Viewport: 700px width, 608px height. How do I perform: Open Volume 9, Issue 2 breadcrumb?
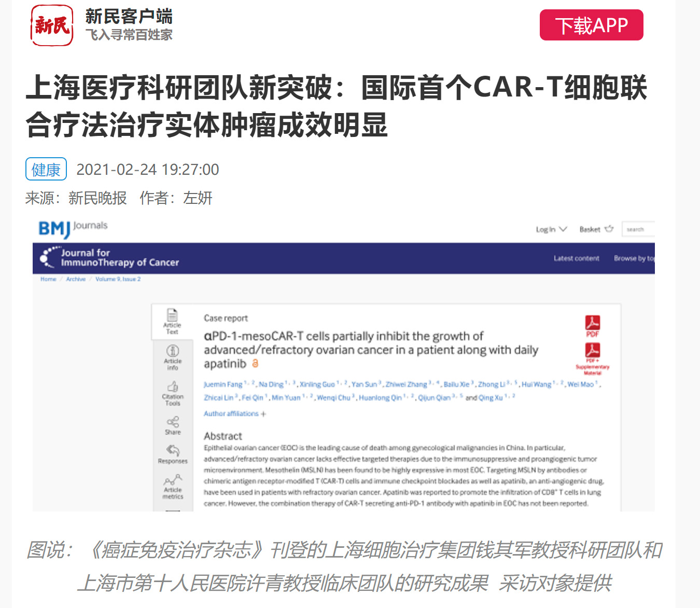[118, 279]
